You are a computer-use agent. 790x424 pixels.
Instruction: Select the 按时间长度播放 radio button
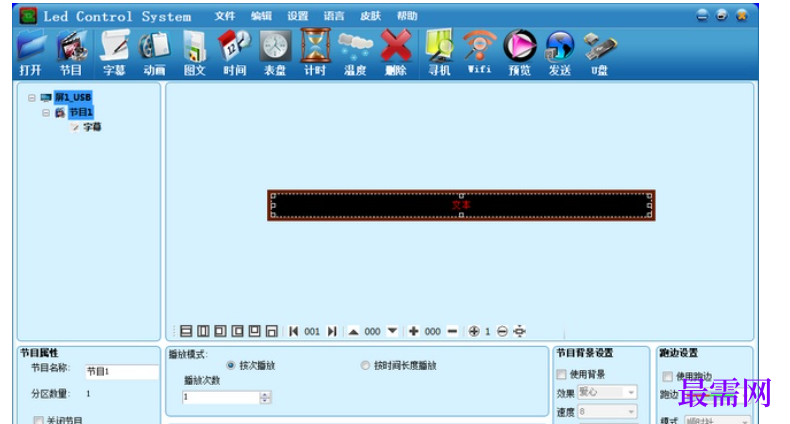pos(365,366)
